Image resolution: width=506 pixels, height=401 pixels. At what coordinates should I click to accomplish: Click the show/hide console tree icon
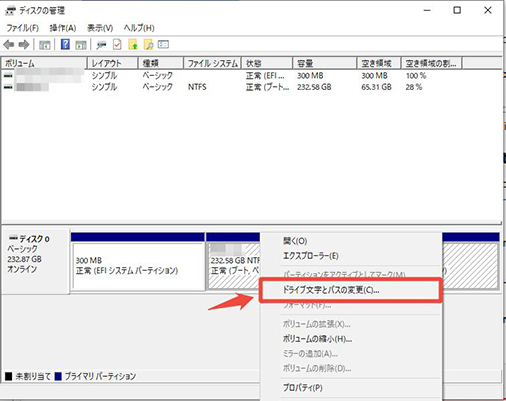(45, 45)
